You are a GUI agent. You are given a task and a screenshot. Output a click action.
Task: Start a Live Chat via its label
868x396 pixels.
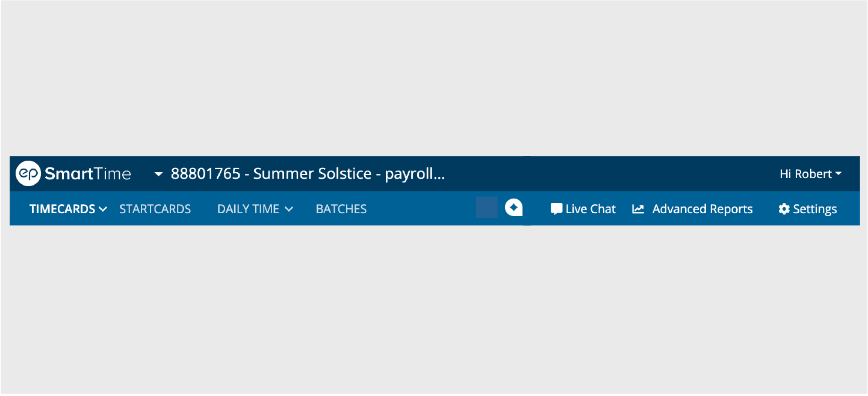tap(591, 209)
